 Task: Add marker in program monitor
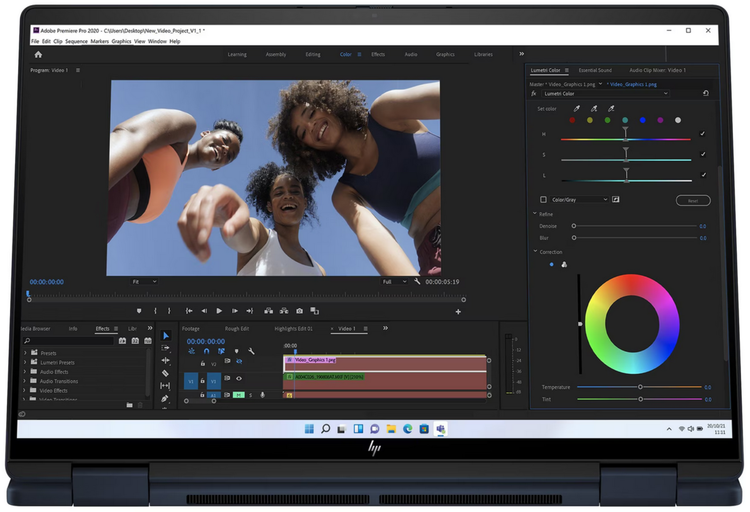tap(139, 311)
